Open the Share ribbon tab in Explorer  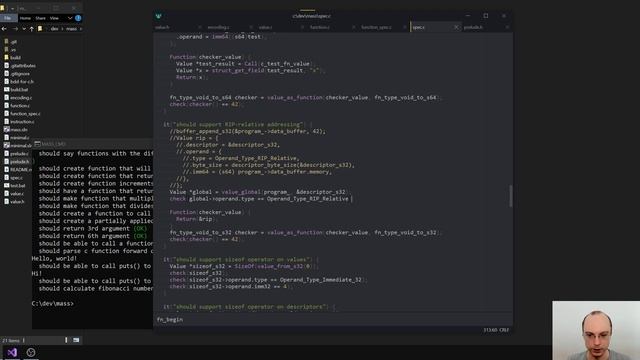point(40,18)
